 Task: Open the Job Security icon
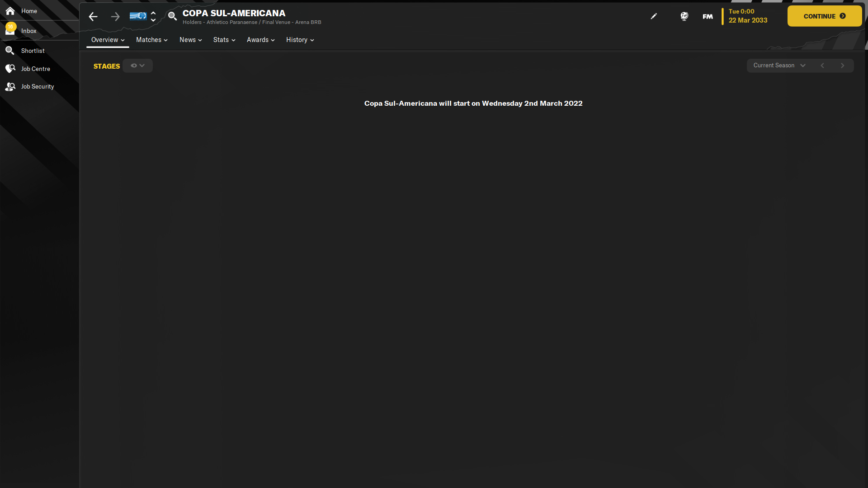click(x=10, y=86)
